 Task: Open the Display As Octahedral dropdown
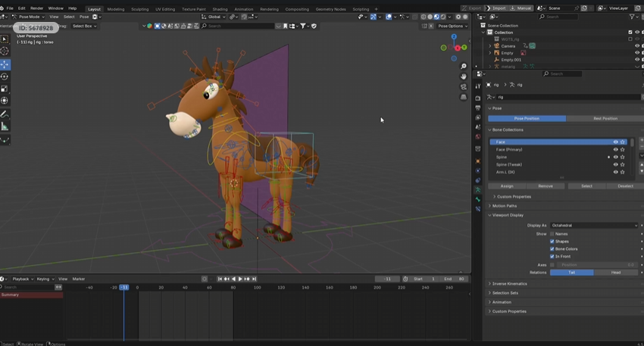tap(594, 226)
